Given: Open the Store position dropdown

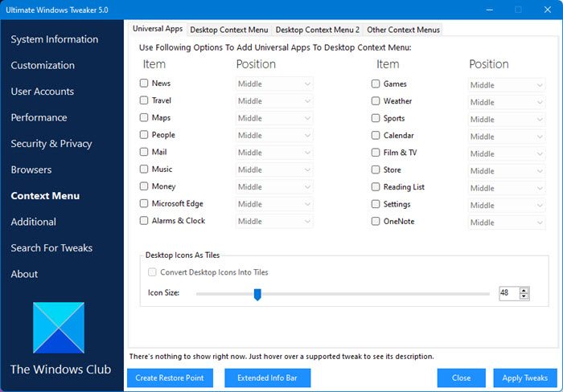Looking at the screenshot, I should [x=507, y=171].
